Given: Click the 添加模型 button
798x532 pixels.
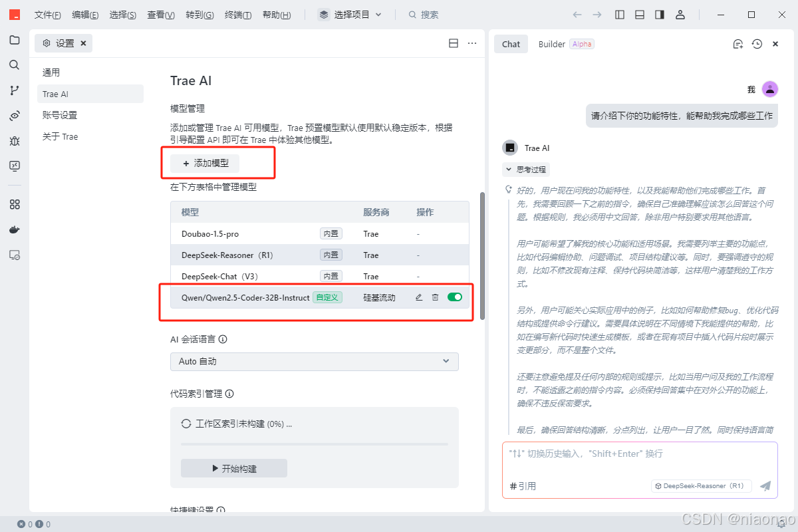Looking at the screenshot, I should (x=205, y=163).
